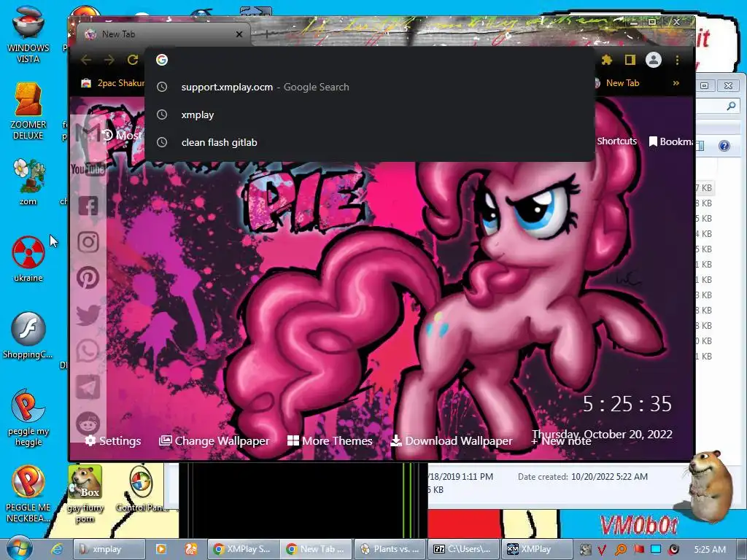The width and height of the screenshot is (747, 560).
Task: Click Download Wallpaper
Action: click(x=451, y=441)
